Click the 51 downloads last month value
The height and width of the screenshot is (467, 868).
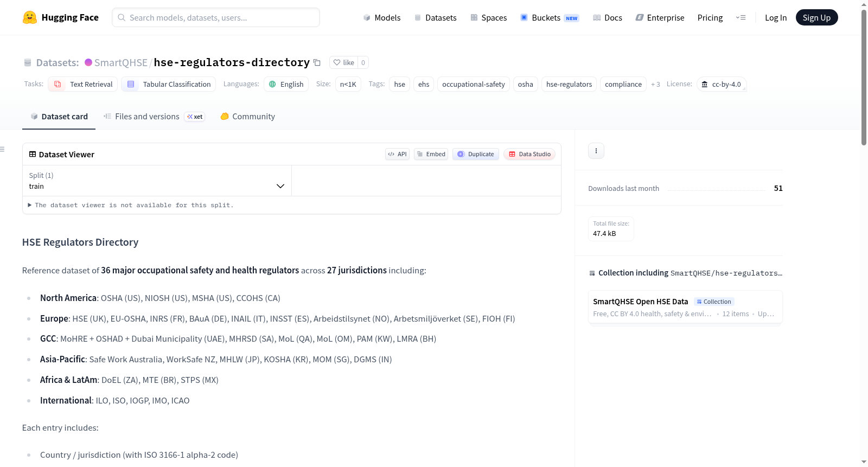click(x=778, y=188)
